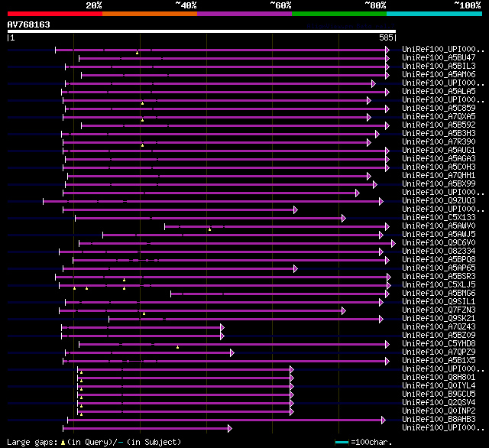The height and width of the screenshot is (448, 489).
Task: Select hit label UniRef100_A5ALA5
Action: (x=439, y=92)
